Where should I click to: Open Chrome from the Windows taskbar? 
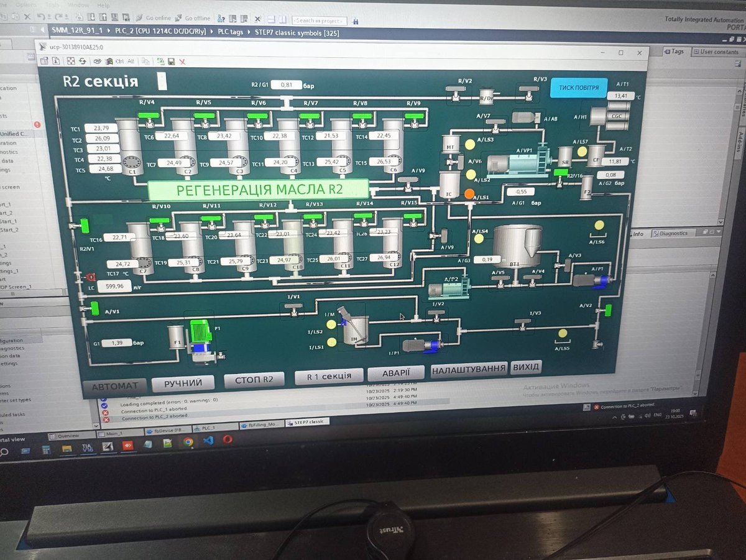coord(188,443)
